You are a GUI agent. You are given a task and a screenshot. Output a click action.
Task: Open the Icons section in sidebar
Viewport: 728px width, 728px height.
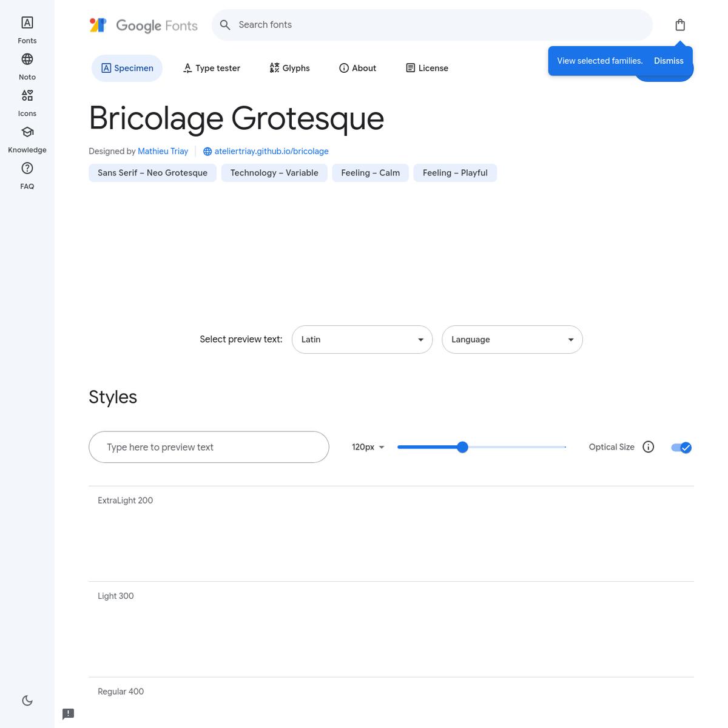pos(27,96)
